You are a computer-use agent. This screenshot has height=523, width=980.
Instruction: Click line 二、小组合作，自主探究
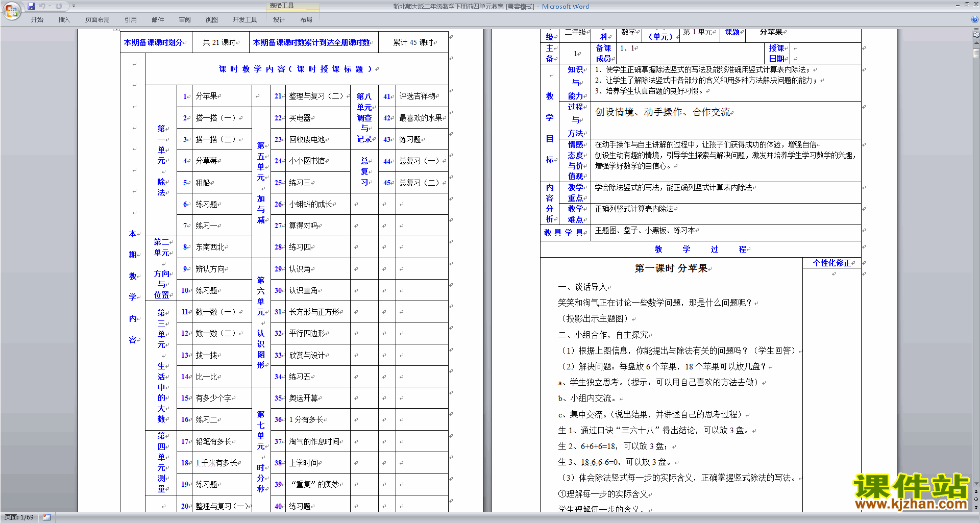coord(603,335)
